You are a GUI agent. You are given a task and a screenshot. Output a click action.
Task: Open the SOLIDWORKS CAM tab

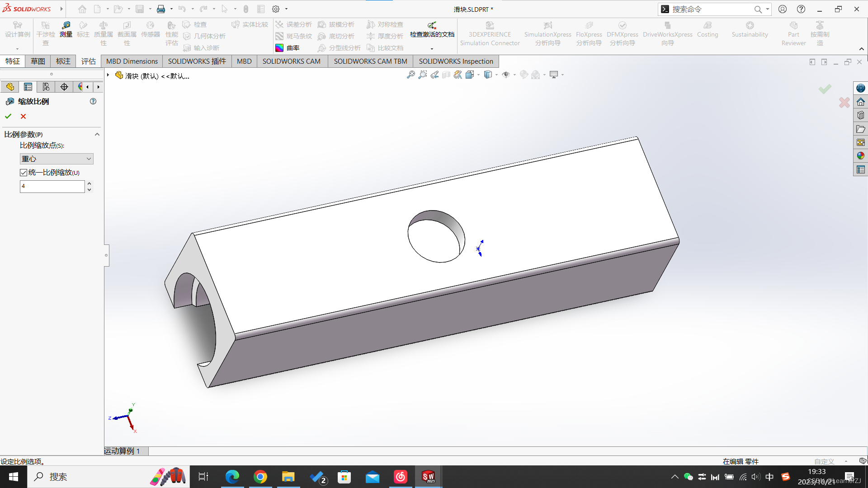click(291, 61)
